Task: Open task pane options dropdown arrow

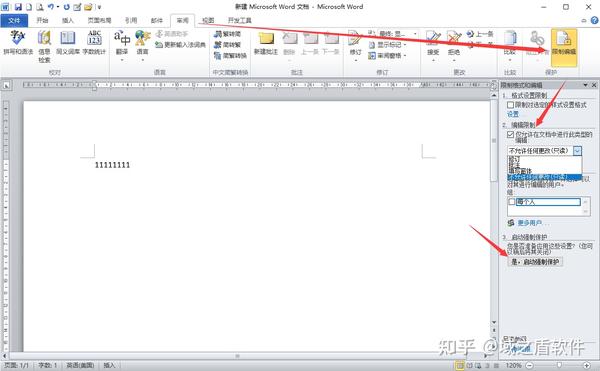Action: [585, 85]
